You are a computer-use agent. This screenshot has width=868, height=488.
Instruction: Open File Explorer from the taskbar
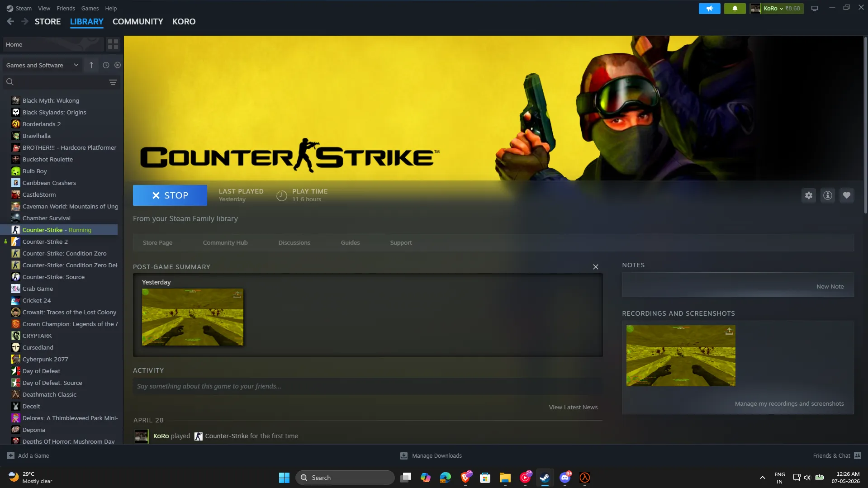click(505, 478)
